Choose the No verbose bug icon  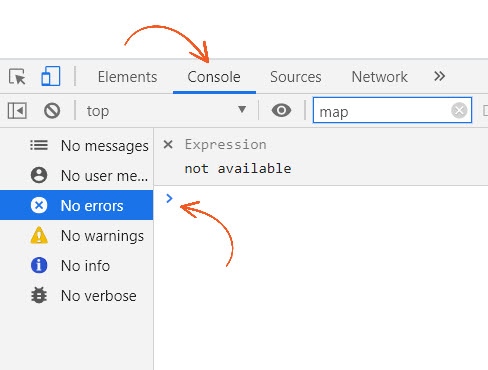[39, 295]
